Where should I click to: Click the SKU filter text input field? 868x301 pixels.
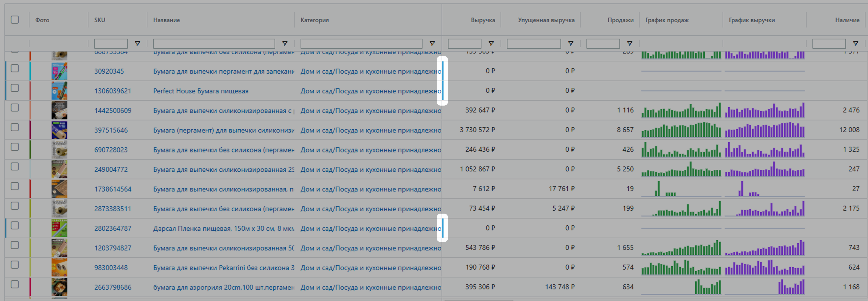[x=111, y=43]
